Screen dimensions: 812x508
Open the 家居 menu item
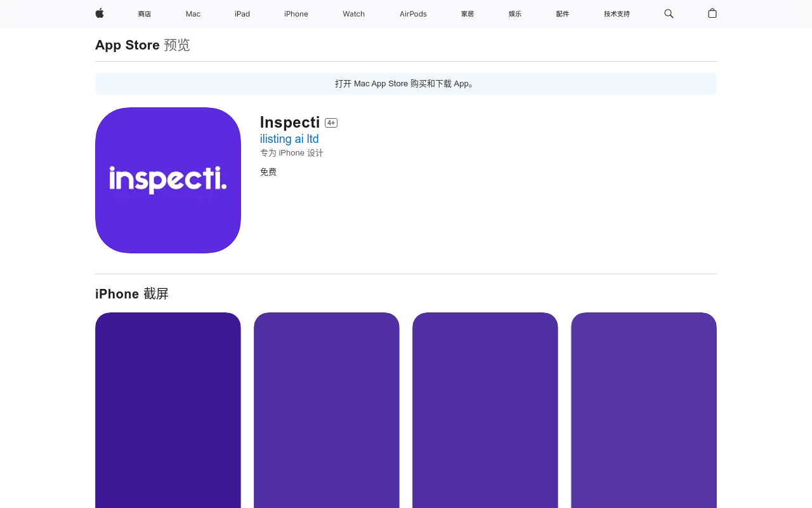coord(468,14)
